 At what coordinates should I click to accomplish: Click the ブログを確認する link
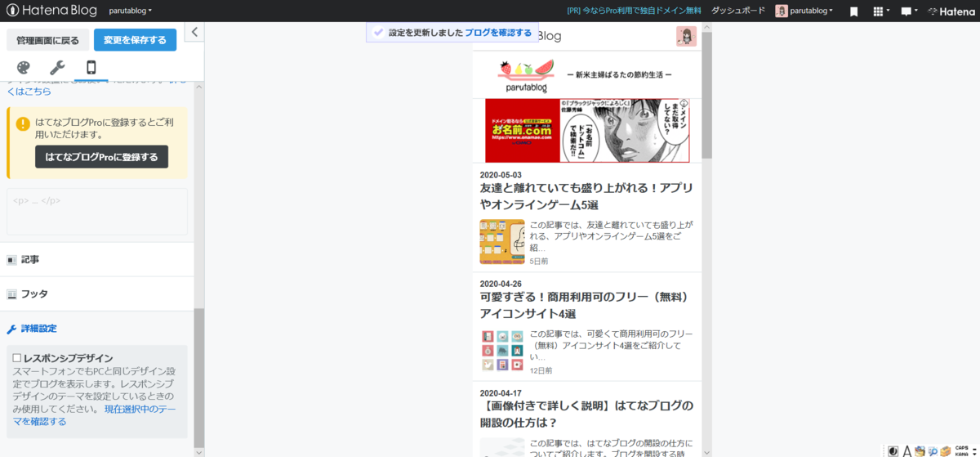coord(498,33)
